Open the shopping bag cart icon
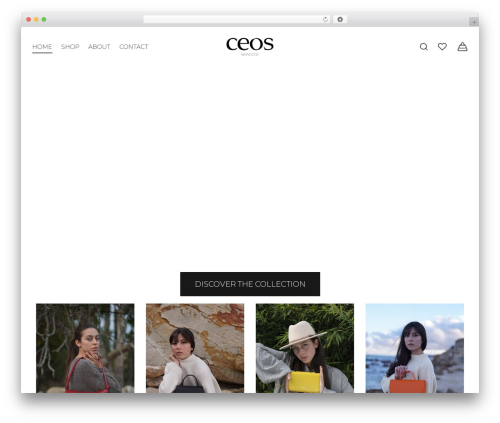 point(462,47)
